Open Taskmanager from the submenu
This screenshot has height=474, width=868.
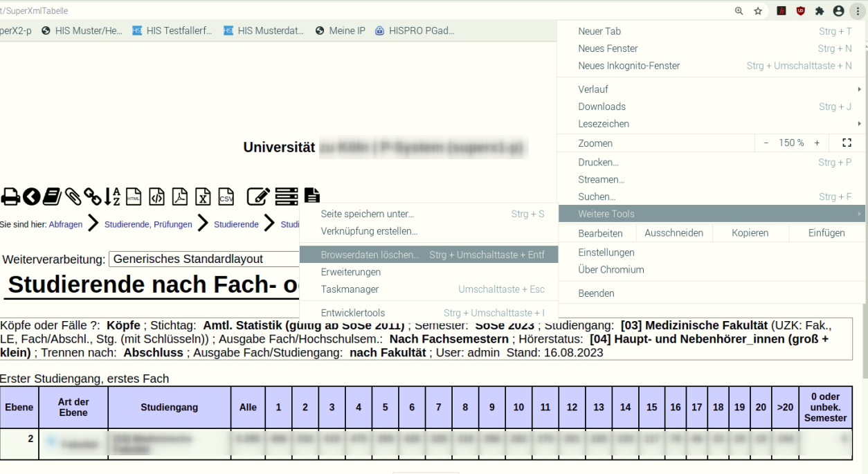pyautogui.click(x=428, y=289)
